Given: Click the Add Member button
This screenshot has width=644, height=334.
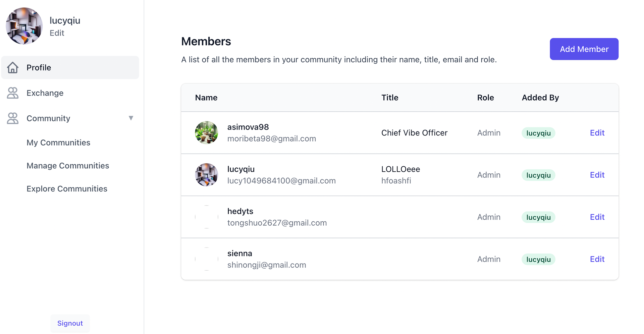Looking at the screenshot, I should click(584, 49).
